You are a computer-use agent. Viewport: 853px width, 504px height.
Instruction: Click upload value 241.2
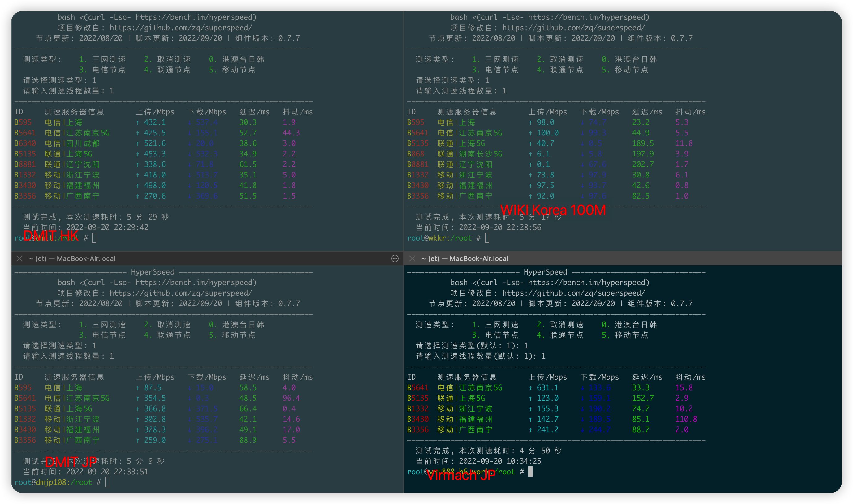547,429
